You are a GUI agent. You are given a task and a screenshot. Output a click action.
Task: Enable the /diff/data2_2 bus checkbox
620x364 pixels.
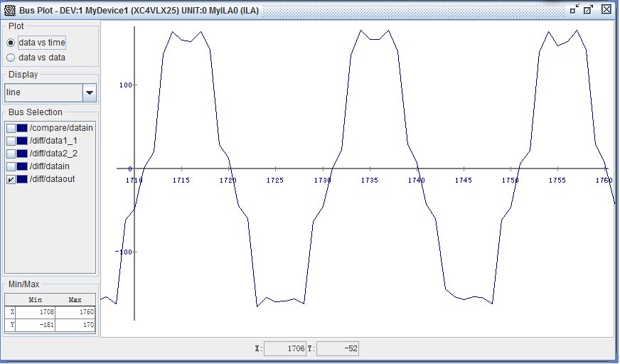(x=11, y=154)
